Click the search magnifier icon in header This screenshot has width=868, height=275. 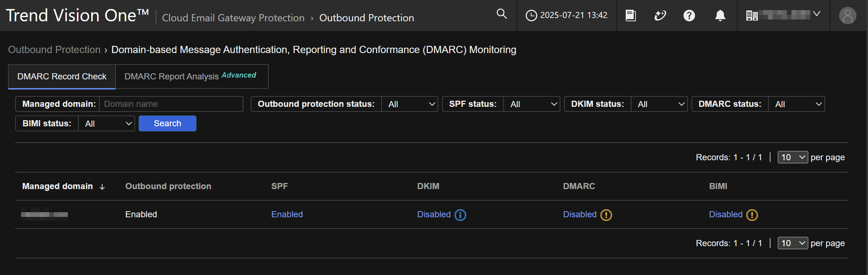pyautogui.click(x=502, y=14)
